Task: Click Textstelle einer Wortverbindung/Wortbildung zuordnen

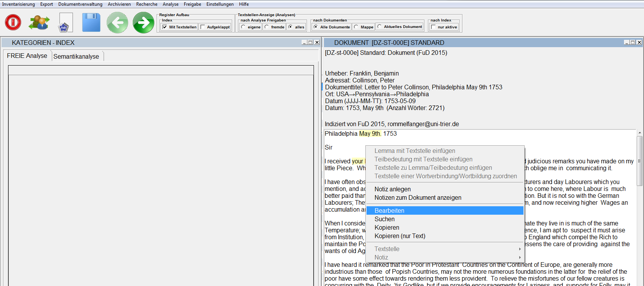Action: pos(445,176)
